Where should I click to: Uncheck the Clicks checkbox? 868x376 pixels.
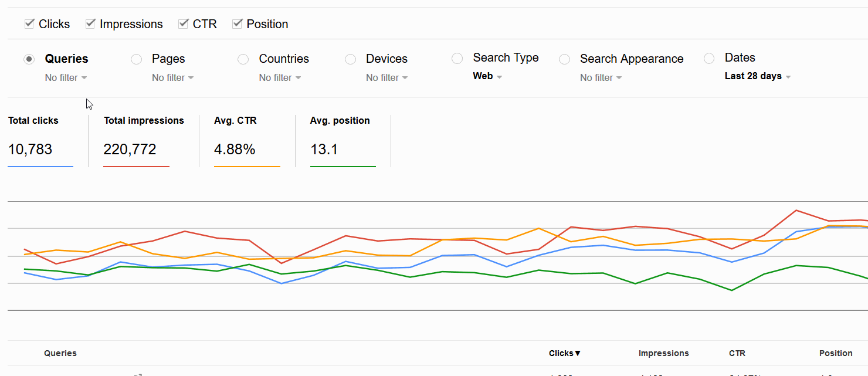[x=29, y=24]
